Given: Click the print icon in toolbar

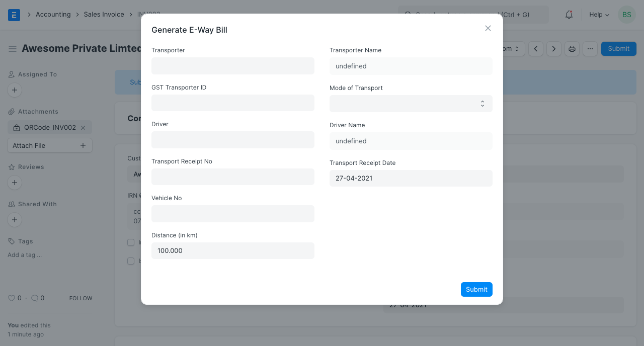Looking at the screenshot, I should pos(572,49).
